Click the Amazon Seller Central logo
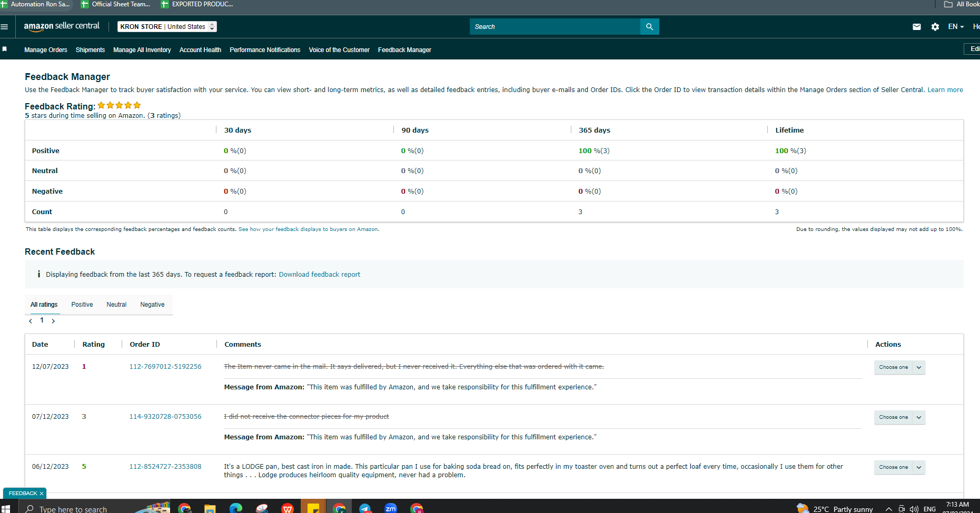 pos(62,26)
